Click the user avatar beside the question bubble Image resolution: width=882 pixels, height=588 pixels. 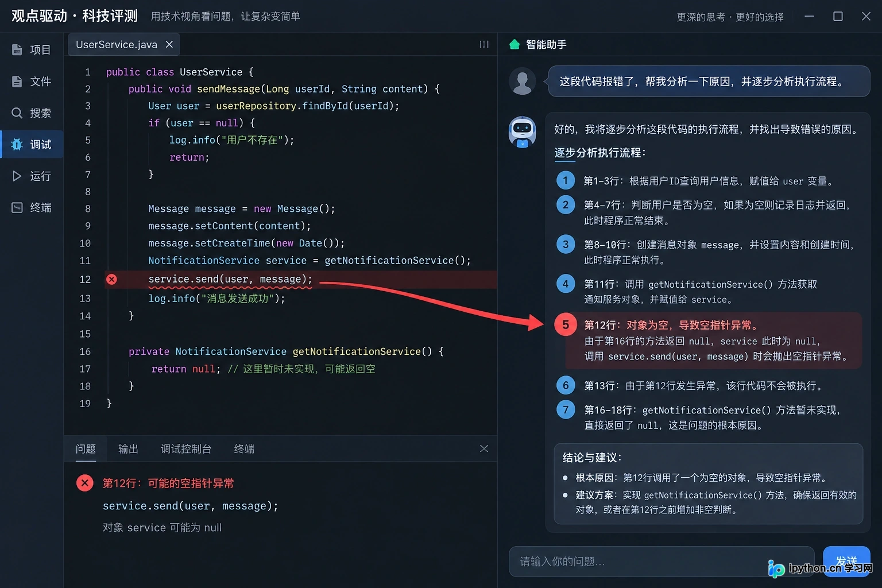[522, 82]
